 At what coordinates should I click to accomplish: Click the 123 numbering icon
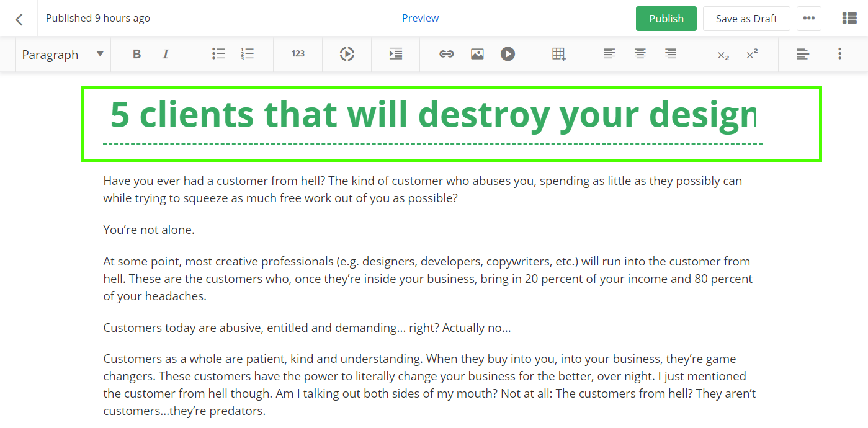coord(298,54)
